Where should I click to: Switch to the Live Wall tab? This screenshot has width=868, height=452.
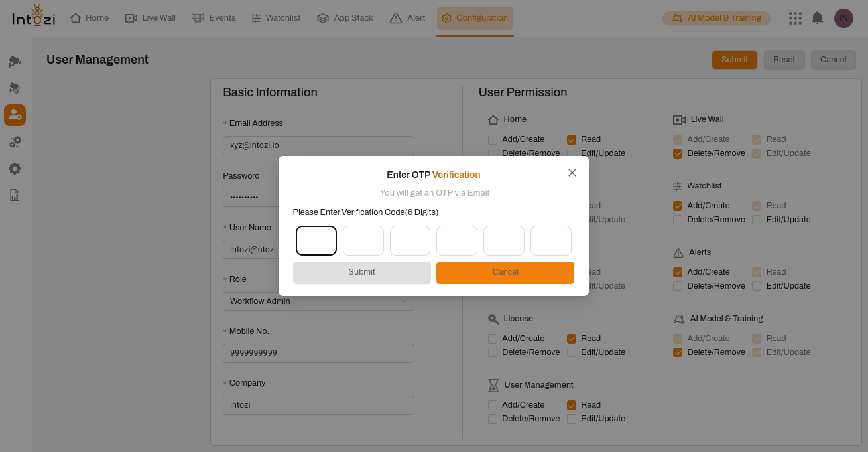(151, 18)
